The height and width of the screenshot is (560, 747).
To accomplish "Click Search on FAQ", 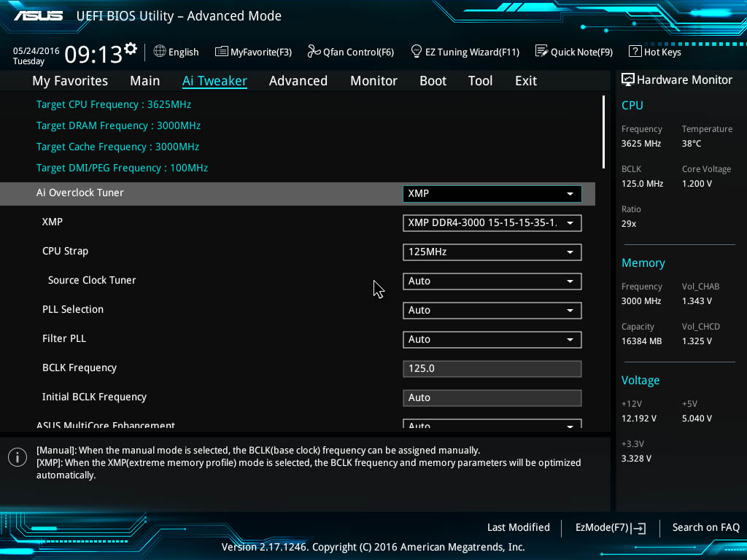I will click(705, 527).
